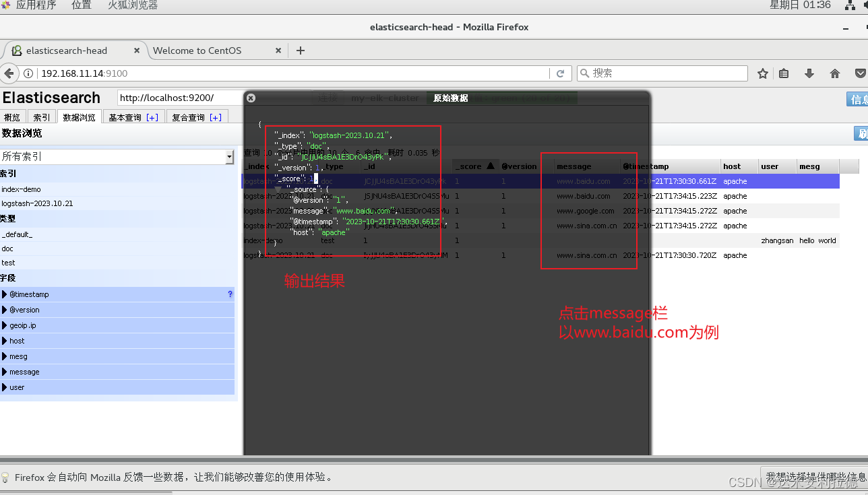Open the 应用程序 menu in top panel
Viewport: 868px width, 495px height.
click(x=36, y=5)
